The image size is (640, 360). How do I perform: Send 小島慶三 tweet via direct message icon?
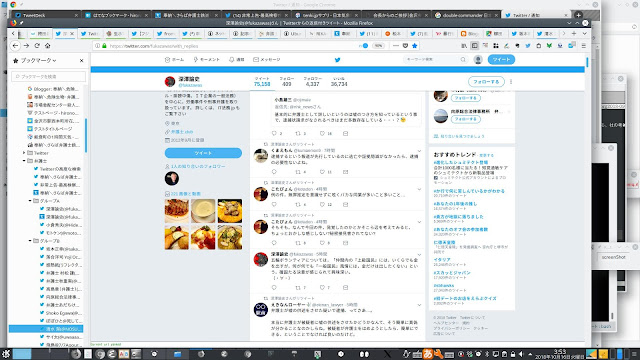click(345, 133)
